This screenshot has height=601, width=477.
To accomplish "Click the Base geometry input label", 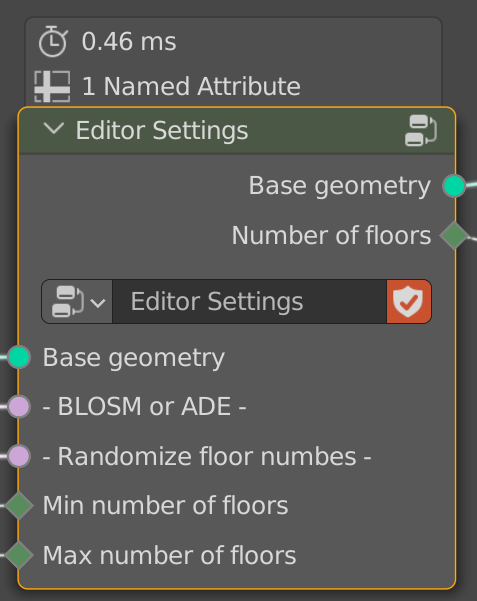I will [133, 358].
